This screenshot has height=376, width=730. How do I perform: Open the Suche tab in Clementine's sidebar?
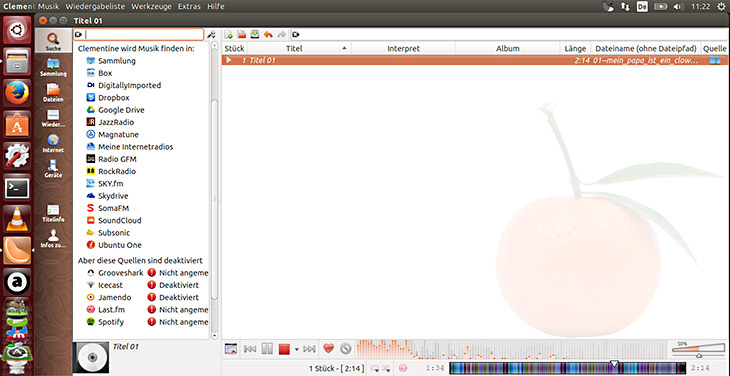53,41
